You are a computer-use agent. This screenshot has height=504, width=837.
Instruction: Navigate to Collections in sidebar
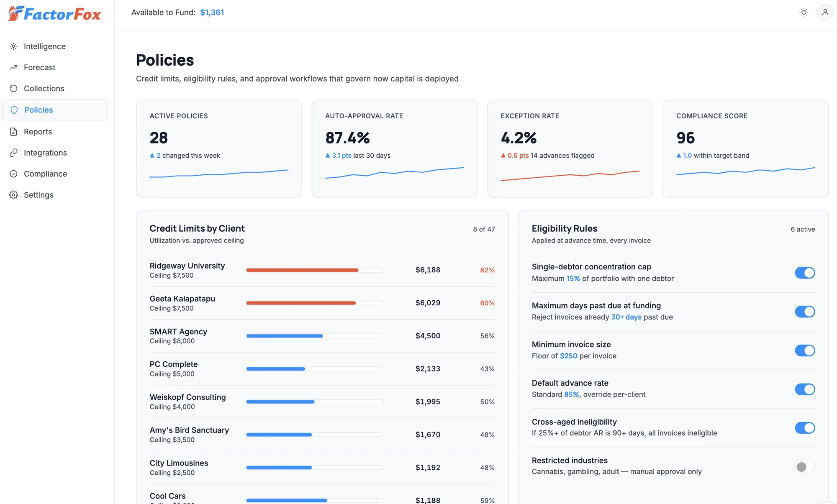click(55, 88)
